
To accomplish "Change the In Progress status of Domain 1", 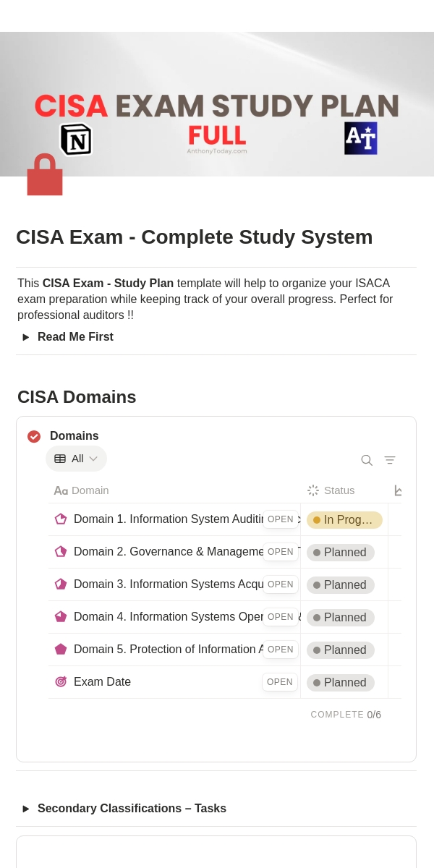I will (x=344, y=519).
